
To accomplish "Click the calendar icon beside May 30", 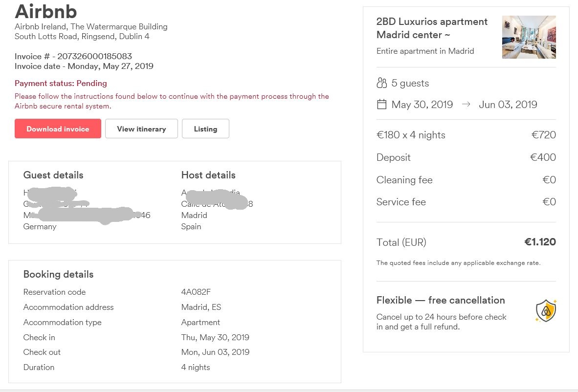I will 382,104.
